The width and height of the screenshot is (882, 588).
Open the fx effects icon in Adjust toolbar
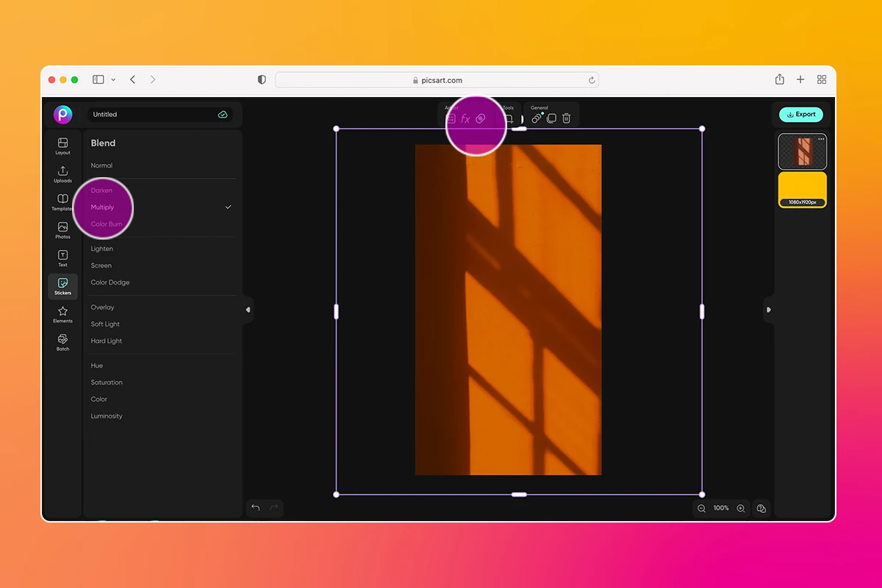point(466,117)
